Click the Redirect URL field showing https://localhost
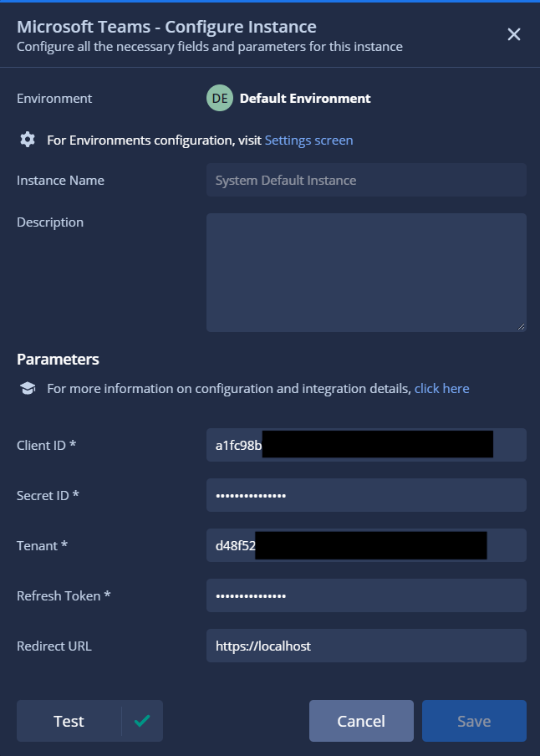 366,646
